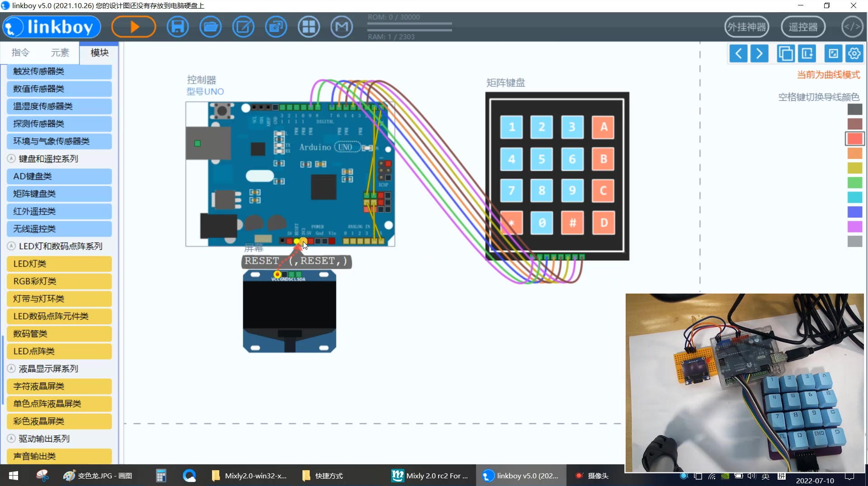Image resolution: width=868 pixels, height=486 pixels.
Task: Open the AD键盘类 category
Action: point(59,177)
